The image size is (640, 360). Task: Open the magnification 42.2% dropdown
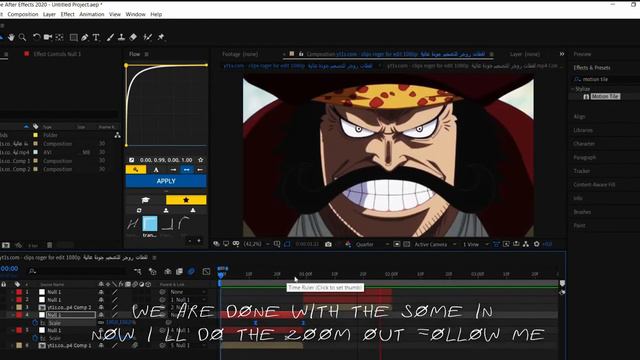(x=256, y=244)
